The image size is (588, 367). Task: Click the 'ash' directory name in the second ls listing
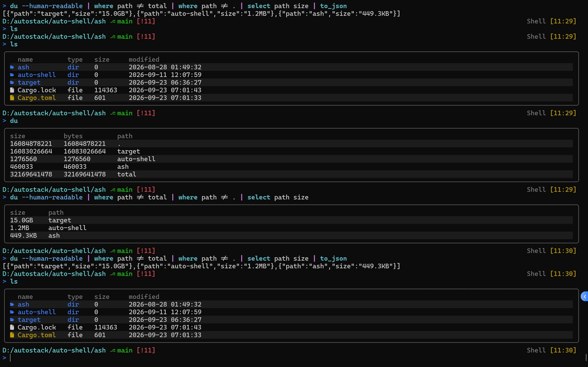pyautogui.click(x=23, y=304)
